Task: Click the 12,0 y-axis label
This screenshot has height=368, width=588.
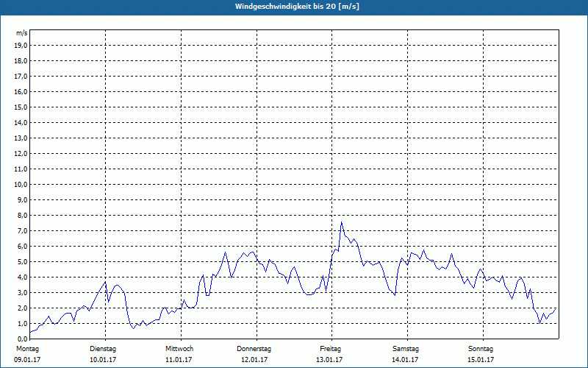Action: pyautogui.click(x=21, y=153)
